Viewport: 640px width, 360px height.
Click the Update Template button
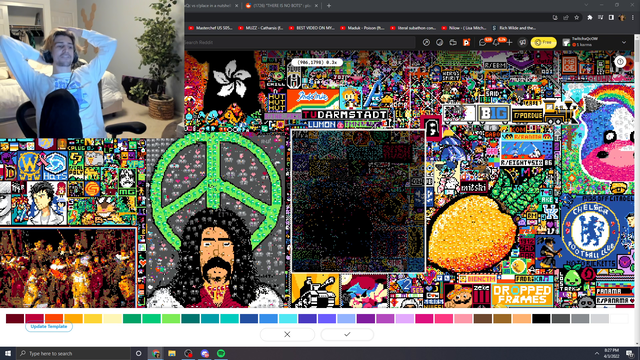coord(49,327)
